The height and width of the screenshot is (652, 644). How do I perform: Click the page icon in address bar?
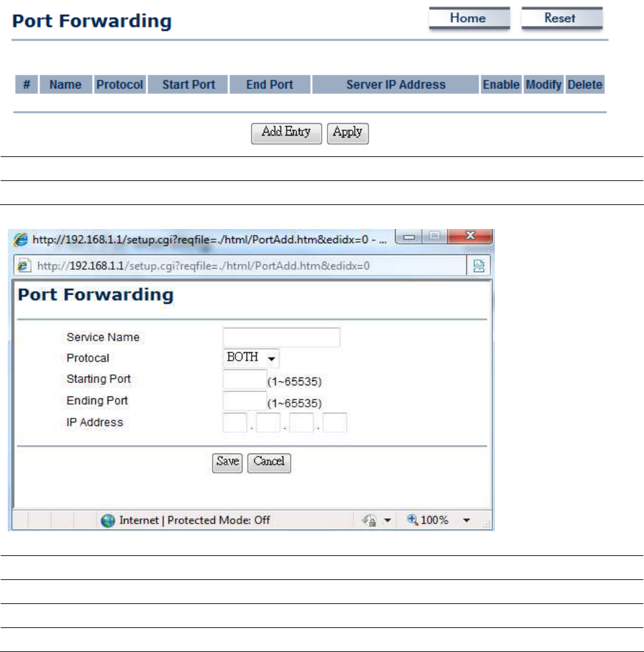[24, 266]
